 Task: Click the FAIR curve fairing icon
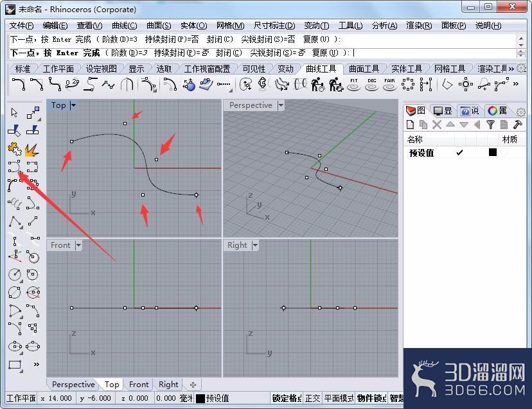click(389, 85)
